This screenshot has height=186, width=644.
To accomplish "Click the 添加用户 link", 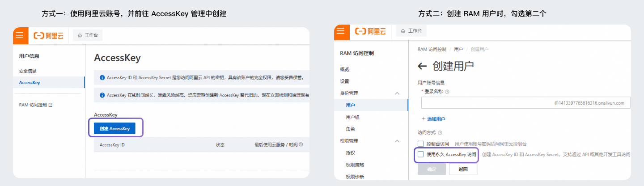I will point(433,119).
